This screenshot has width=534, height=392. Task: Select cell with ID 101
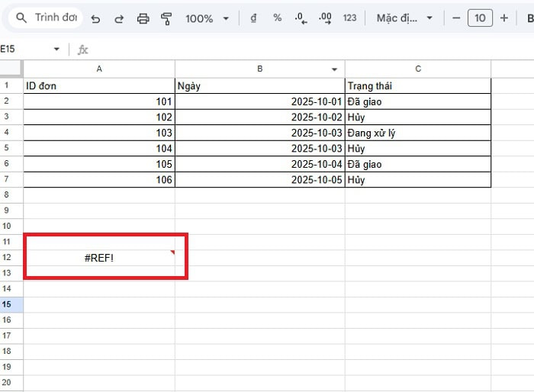click(x=99, y=101)
